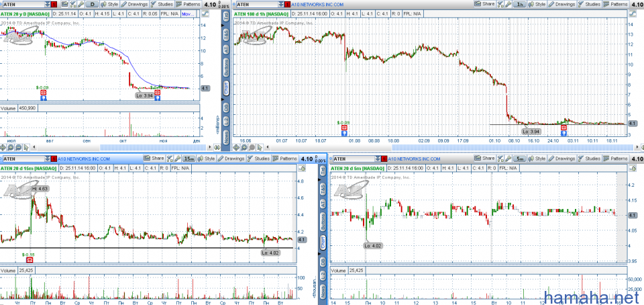Change the 5m timeframe button

click(519, 159)
